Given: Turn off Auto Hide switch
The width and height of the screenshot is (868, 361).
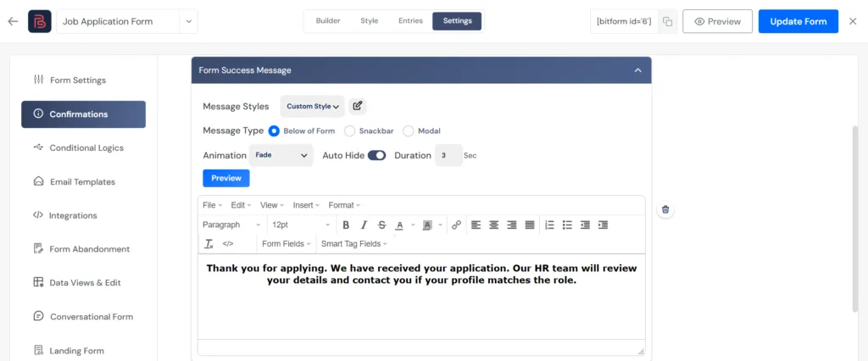Looking at the screenshot, I should click(x=377, y=156).
